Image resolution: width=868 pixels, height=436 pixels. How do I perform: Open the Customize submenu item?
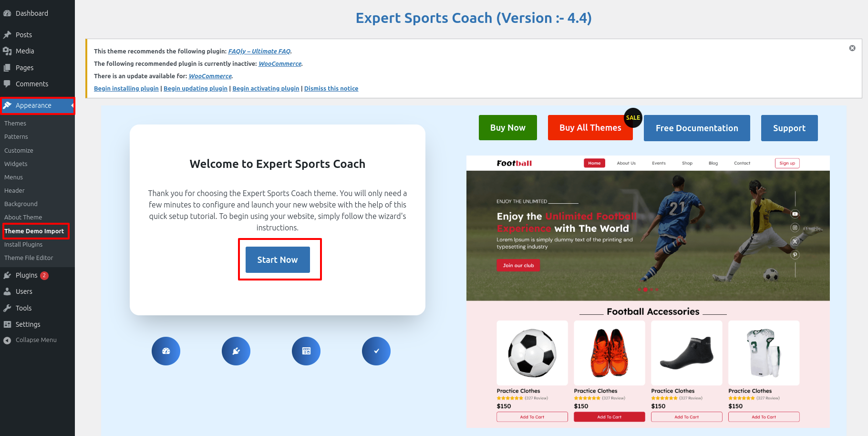point(19,151)
